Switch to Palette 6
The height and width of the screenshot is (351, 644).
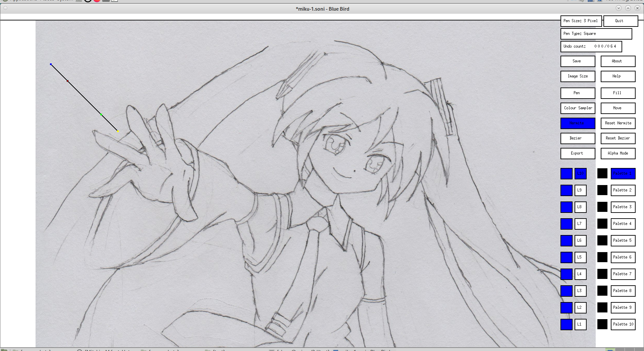[x=623, y=257]
